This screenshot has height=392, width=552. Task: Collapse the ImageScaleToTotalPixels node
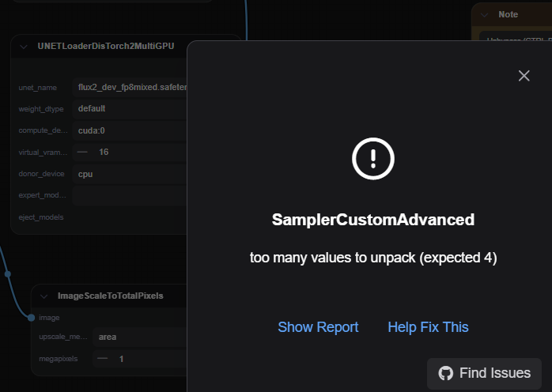(44, 296)
